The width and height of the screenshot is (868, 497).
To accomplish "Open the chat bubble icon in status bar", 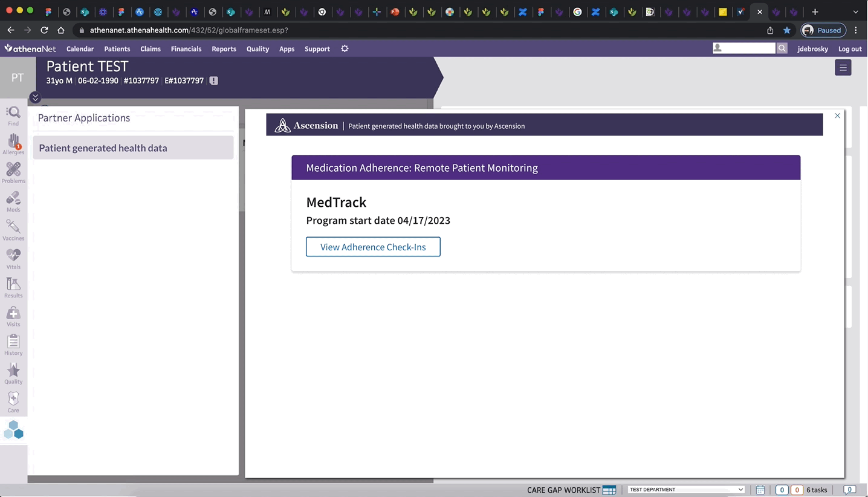I will coord(849,490).
